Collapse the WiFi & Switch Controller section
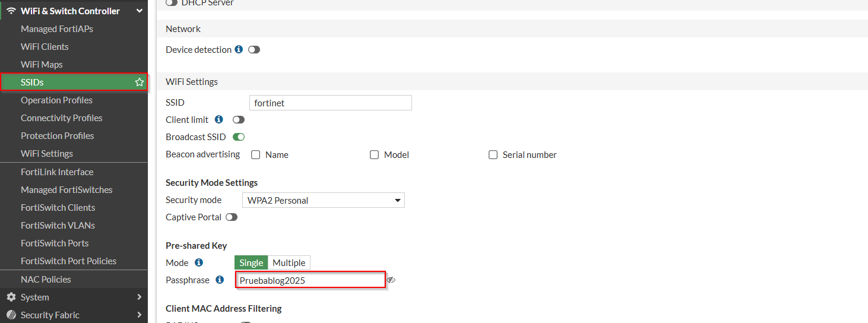The image size is (868, 323). coord(140,11)
